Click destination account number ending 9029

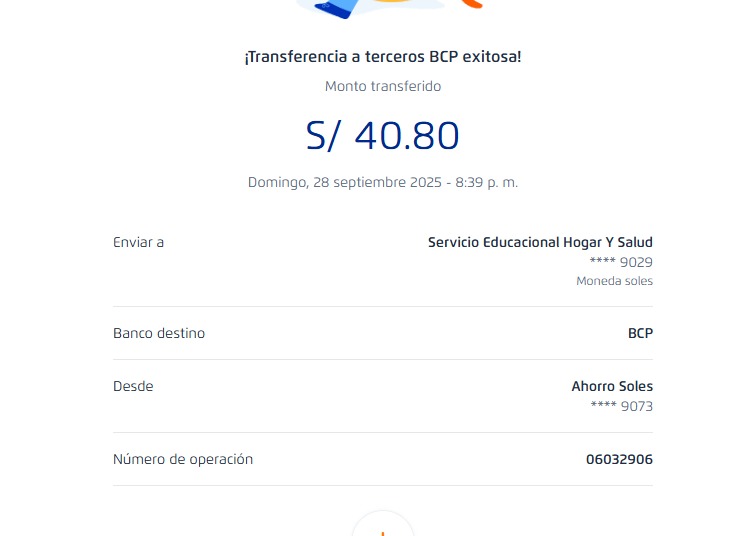[x=621, y=262]
